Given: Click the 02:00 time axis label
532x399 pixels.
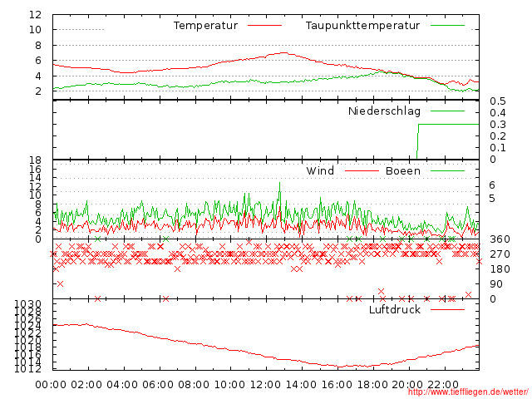Looking at the screenshot, I should click(x=86, y=385).
